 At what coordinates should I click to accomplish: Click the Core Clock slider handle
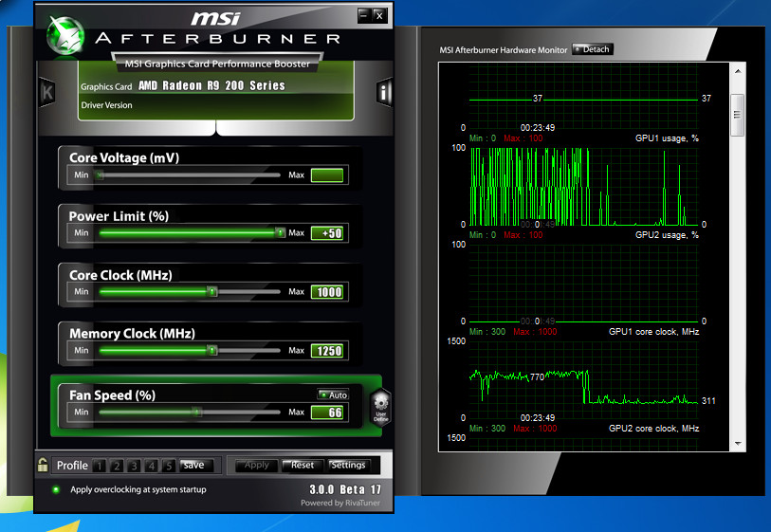point(211,291)
